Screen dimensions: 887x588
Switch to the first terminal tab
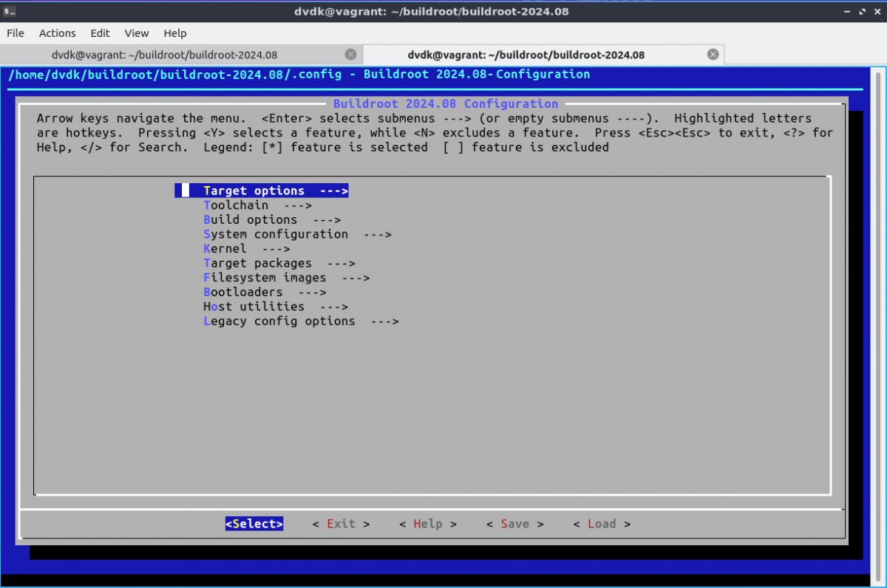[x=164, y=55]
